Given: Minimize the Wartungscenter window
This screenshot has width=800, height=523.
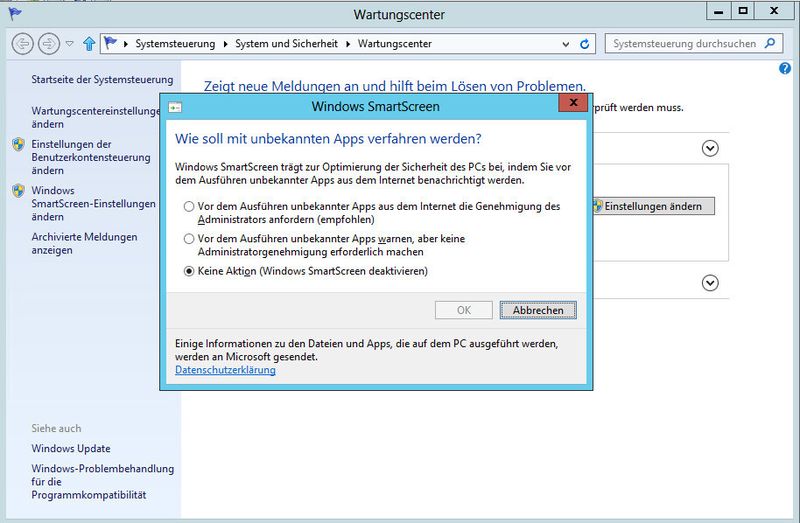Looking at the screenshot, I should (x=719, y=11).
